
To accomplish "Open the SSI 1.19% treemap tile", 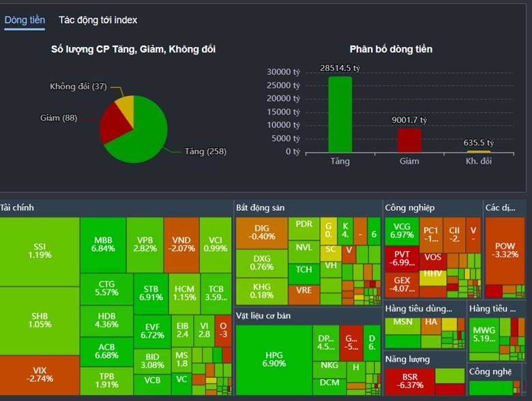I will coord(40,252).
